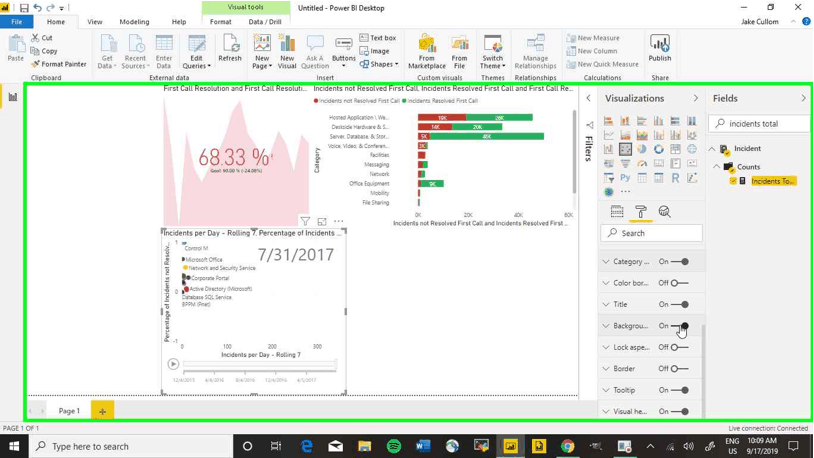This screenshot has width=814, height=458.
Task: Select the Pie chart visualization icon
Action: [x=642, y=149]
